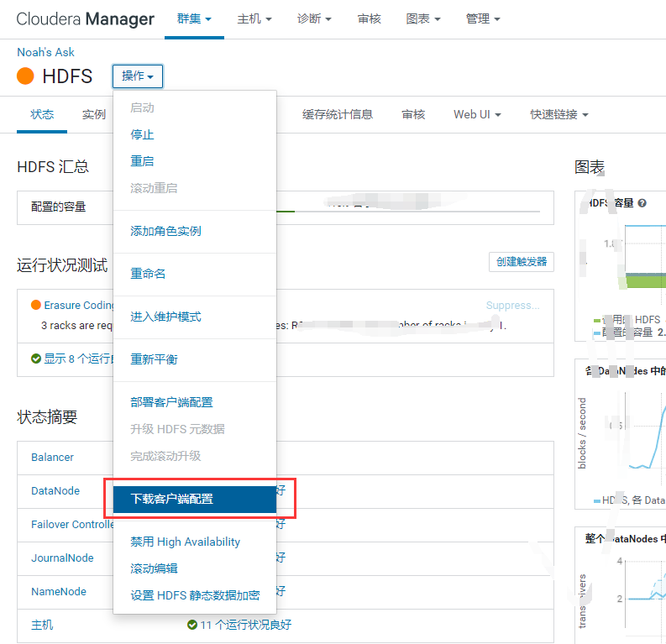Click the 11 个运行状况良好 hosts link
666x644 pixels.
[x=246, y=625]
